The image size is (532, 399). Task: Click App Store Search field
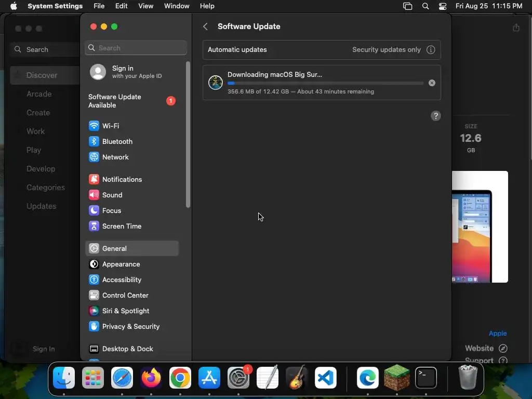[x=45, y=49]
